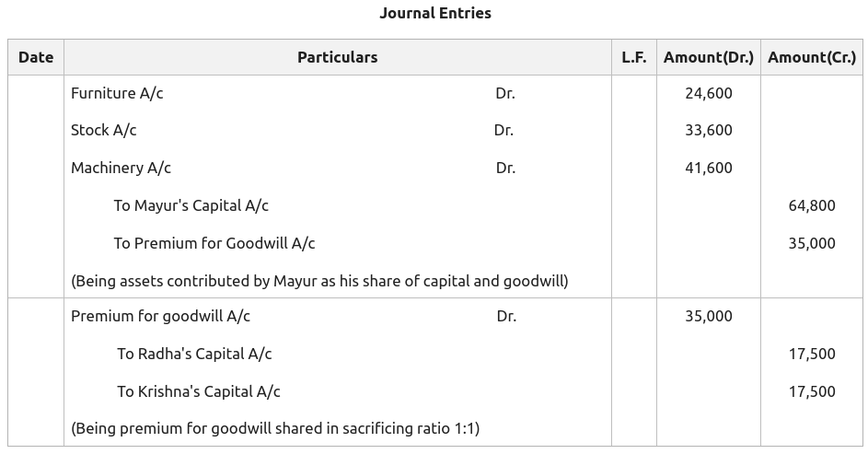Select the Particulars column header

tap(338, 57)
